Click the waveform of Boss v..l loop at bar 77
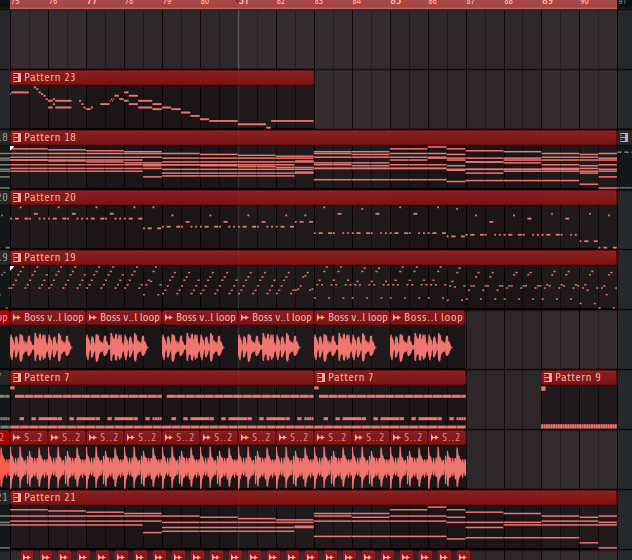632x560 pixels. [117, 347]
